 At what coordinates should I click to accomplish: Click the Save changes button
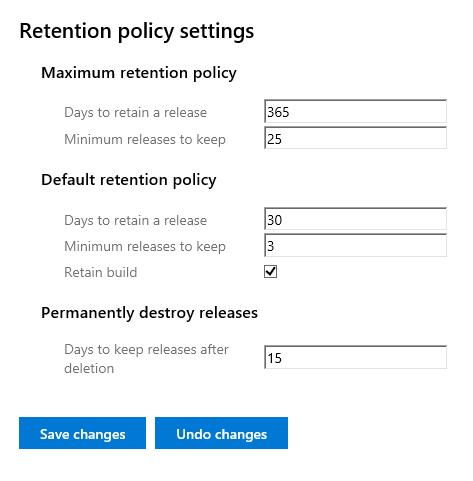coord(82,433)
